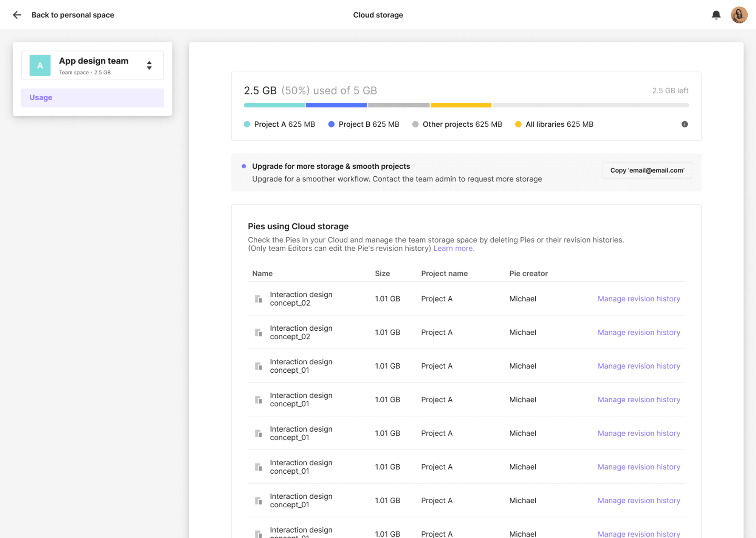
Task: Click 'Back to personal space'
Action: click(x=73, y=15)
